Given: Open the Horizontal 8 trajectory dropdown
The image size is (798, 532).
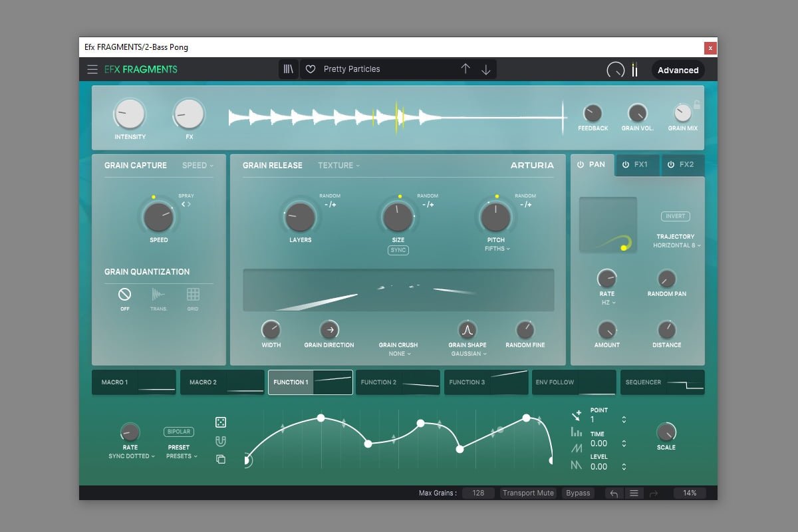Looking at the screenshot, I should click(x=677, y=245).
